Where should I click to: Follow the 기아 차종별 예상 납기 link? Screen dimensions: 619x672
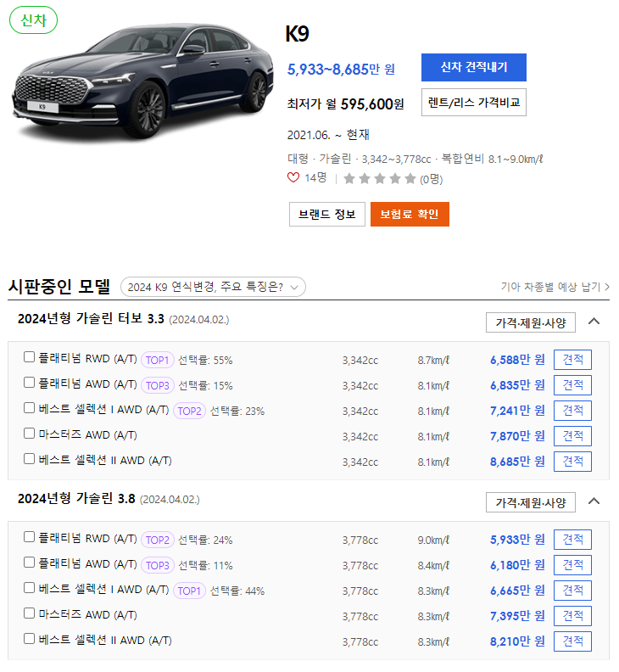555,287
